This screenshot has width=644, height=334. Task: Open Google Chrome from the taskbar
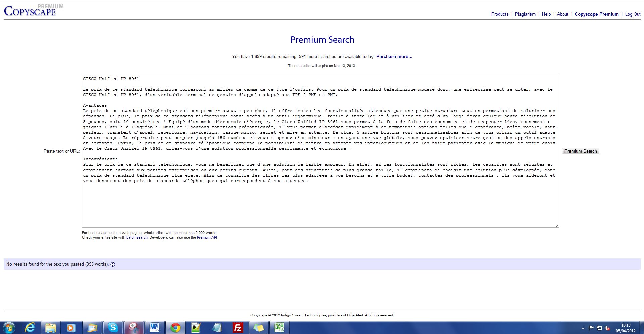tap(175, 328)
